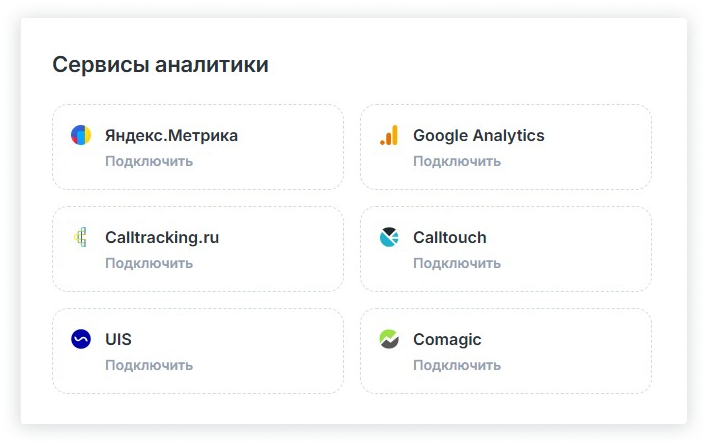Image resolution: width=707 pixels, height=446 pixels.
Task: Connect Calltracking.ru using Подключить
Action: tap(149, 263)
